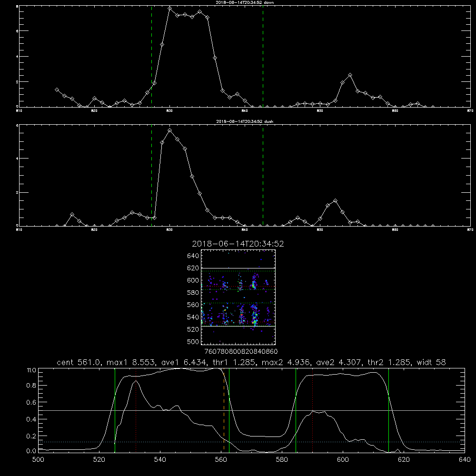Click the orange dashed line in bottom plot

224,410
